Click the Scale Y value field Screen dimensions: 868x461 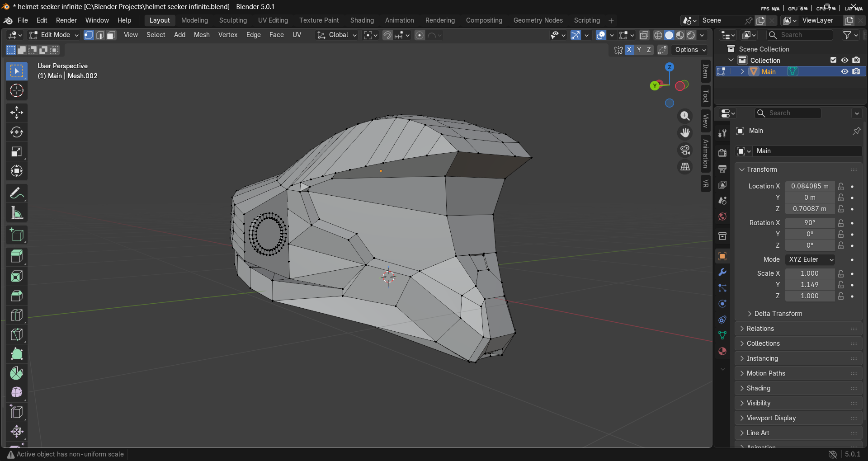(x=809, y=285)
